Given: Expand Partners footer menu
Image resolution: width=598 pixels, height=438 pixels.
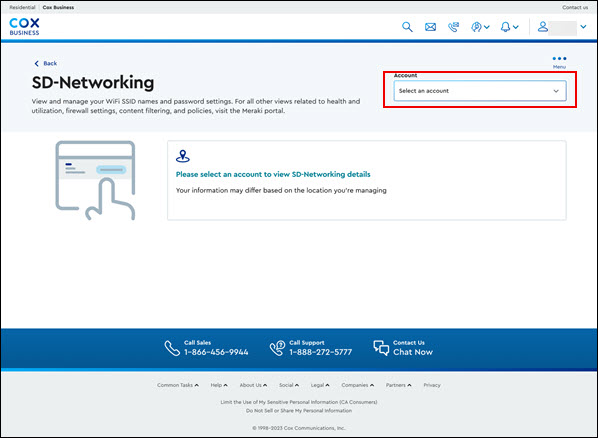Looking at the screenshot, I should pyautogui.click(x=398, y=385).
